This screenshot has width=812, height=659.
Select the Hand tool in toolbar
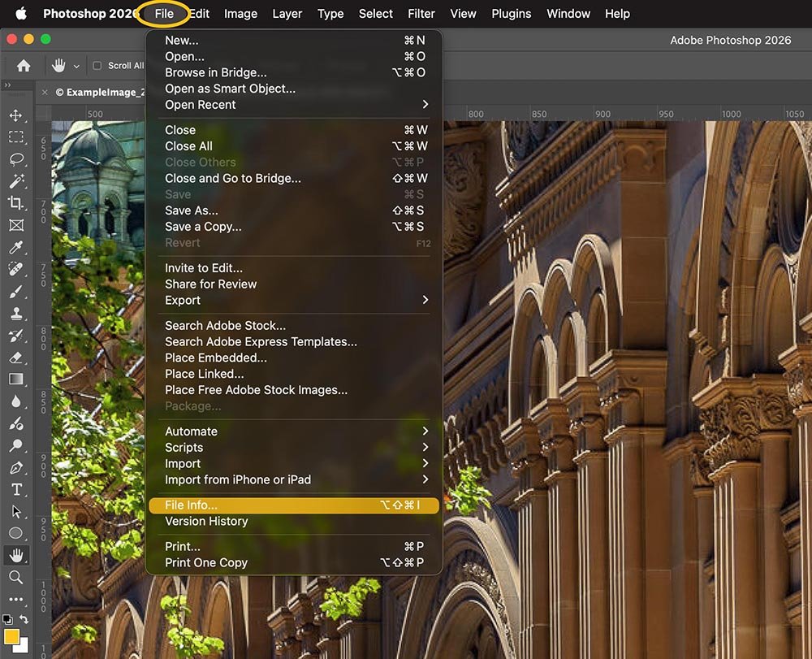tap(16, 555)
